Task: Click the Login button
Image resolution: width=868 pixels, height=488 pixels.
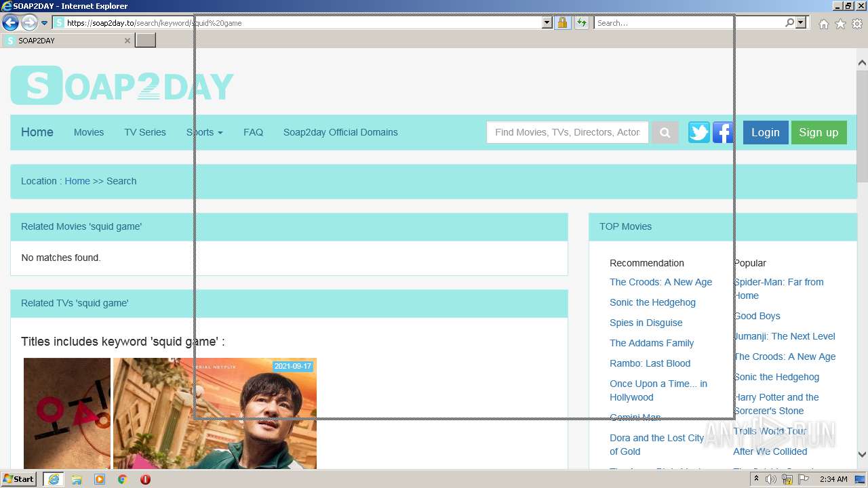Action: 766,132
